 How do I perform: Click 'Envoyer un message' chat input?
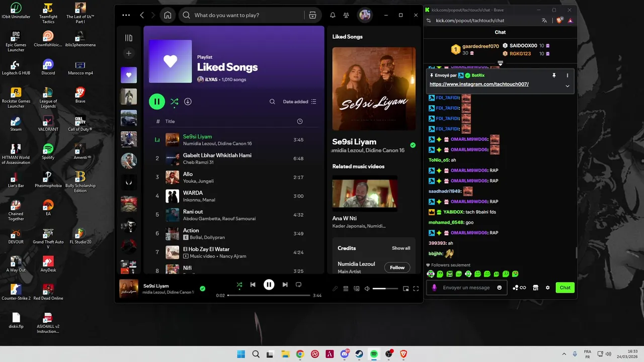click(x=466, y=288)
